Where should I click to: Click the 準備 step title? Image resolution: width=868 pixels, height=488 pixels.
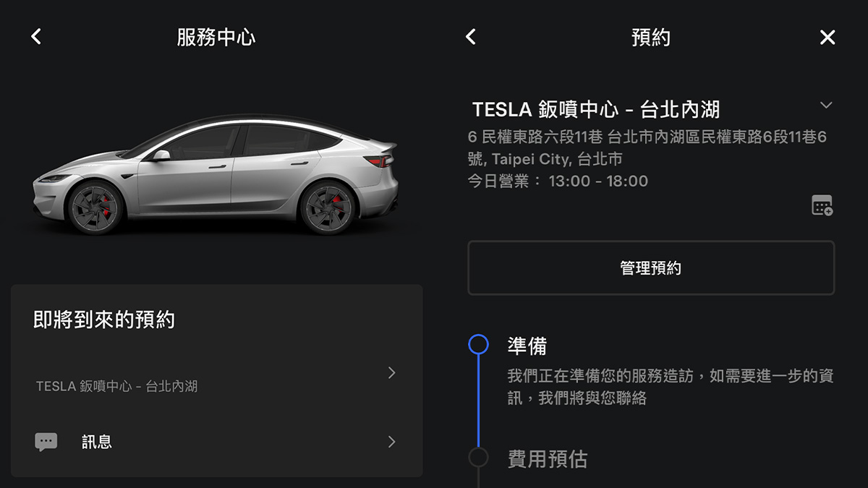pos(527,346)
